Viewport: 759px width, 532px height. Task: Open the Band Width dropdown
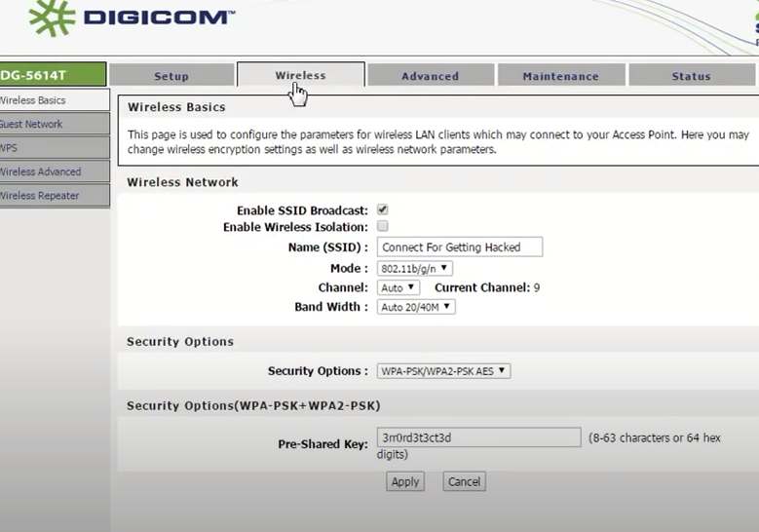416,307
